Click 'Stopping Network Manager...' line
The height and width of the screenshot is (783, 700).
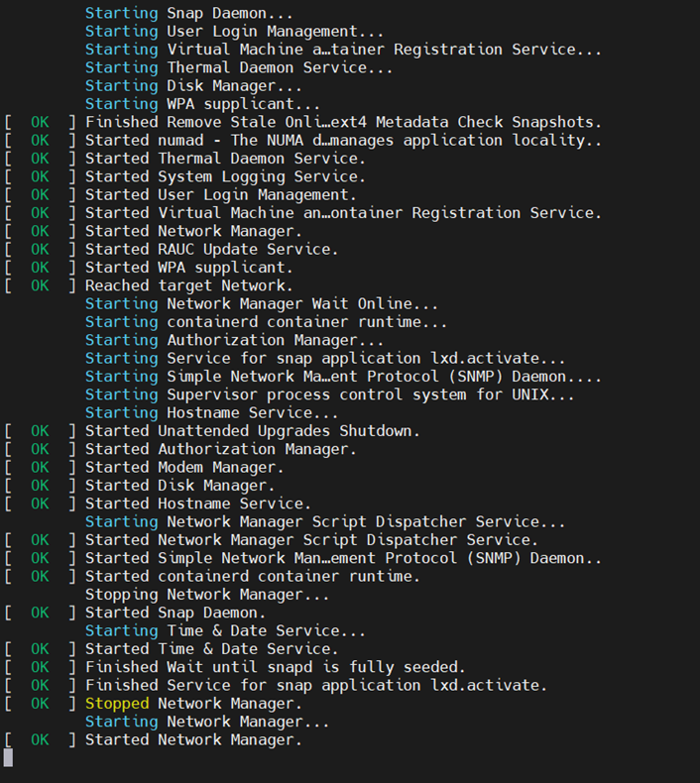click(207, 595)
